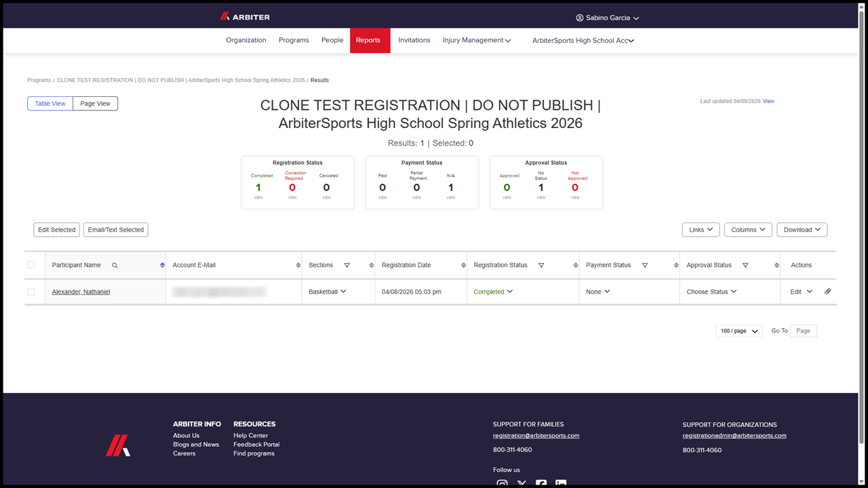Screen dimensions: 868x488
Task: Go to the Organization tab
Action: 246,41
